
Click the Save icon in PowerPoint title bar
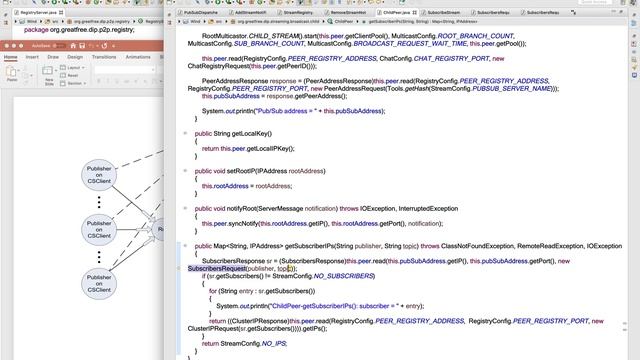(x=82, y=46)
